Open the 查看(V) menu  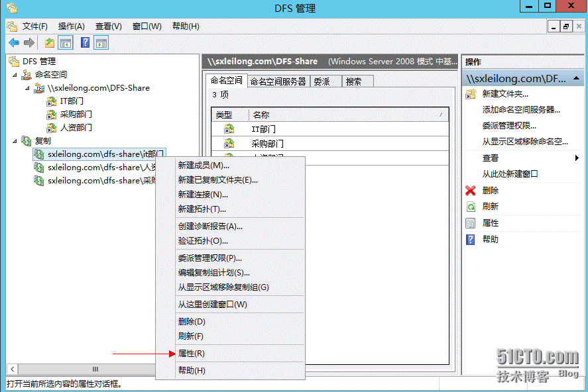(x=108, y=26)
